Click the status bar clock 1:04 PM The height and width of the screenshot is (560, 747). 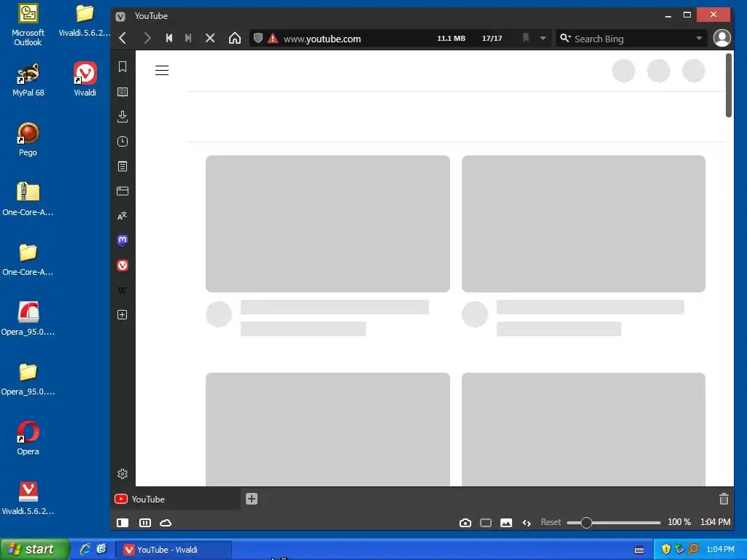click(715, 522)
